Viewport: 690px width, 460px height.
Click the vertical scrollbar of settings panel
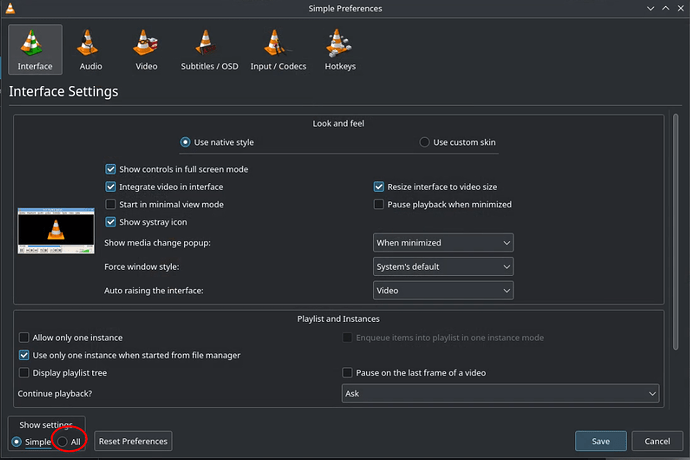coord(675,232)
